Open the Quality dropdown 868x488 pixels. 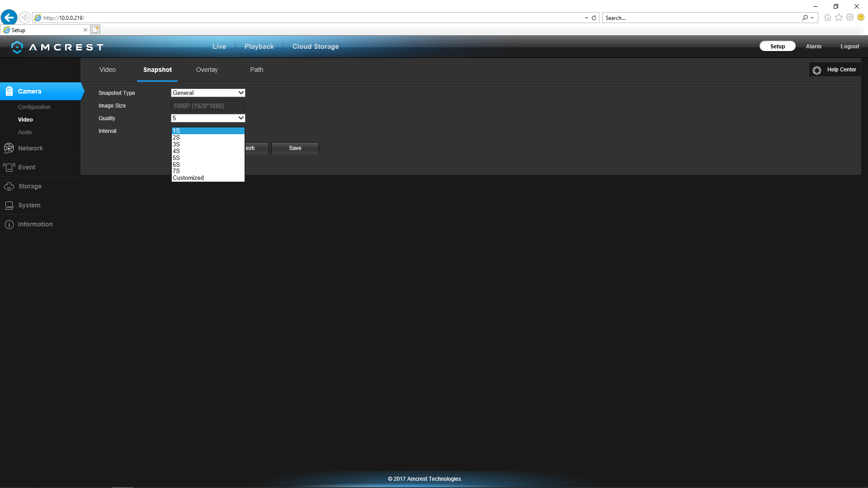208,118
